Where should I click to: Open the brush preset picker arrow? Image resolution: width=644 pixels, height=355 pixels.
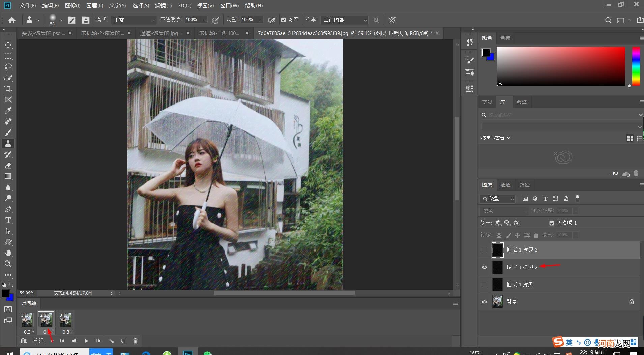pos(61,20)
